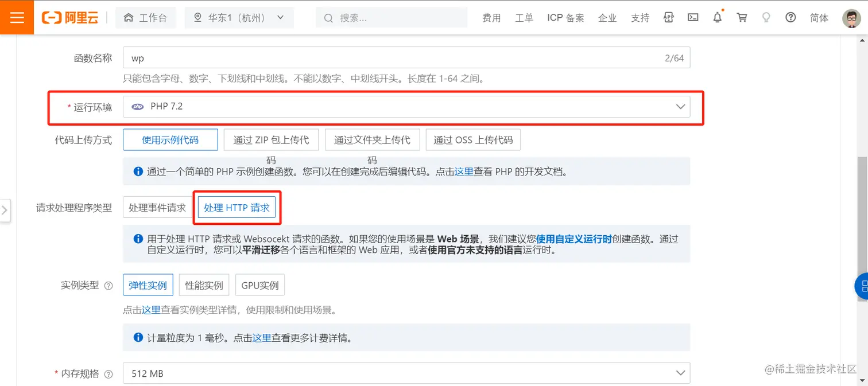The width and height of the screenshot is (868, 386).
Task: Select 弹性实例 instance type
Action: coord(148,285)
